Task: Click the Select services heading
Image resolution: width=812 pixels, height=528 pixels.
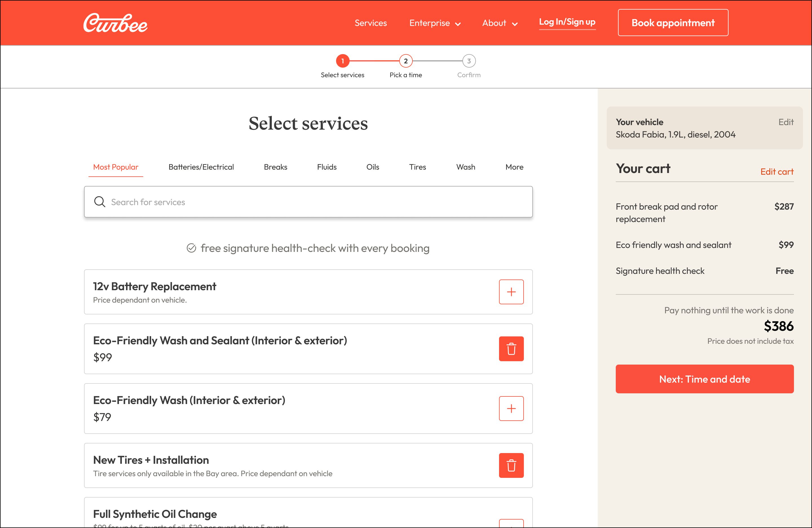Action: pyautogui.click(x=308, y=123)
